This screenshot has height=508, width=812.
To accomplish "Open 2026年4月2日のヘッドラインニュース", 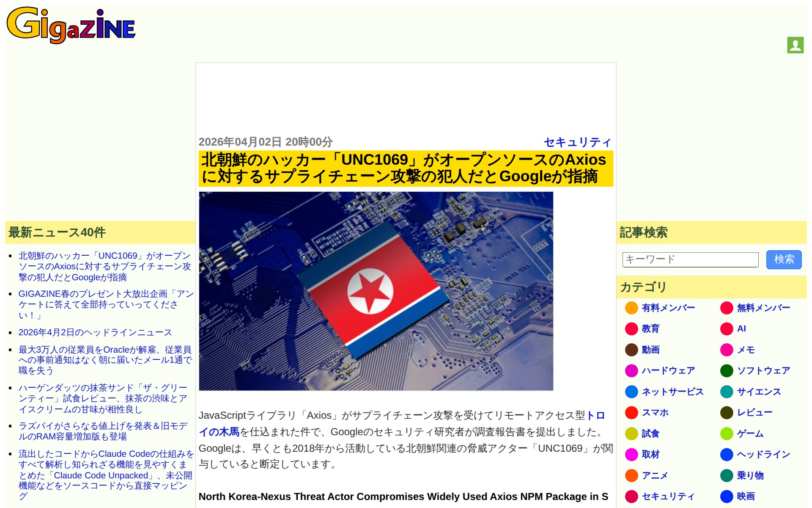I will coord(95,332).
